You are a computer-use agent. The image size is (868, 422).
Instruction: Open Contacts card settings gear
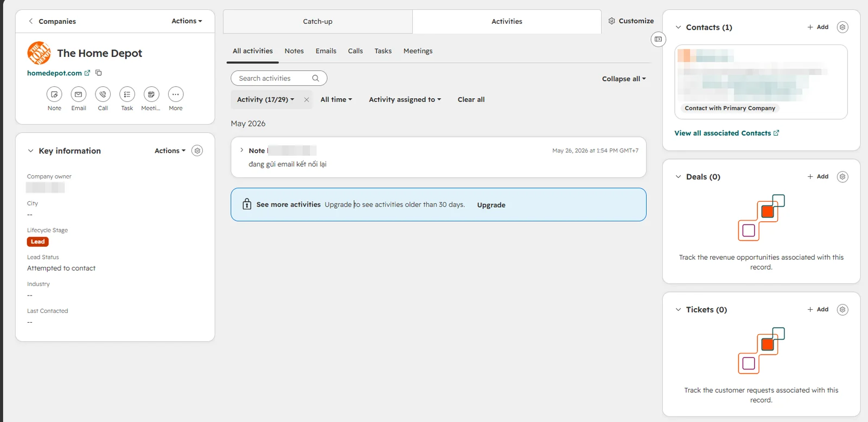pyautogui.click(x=843, y=27)
